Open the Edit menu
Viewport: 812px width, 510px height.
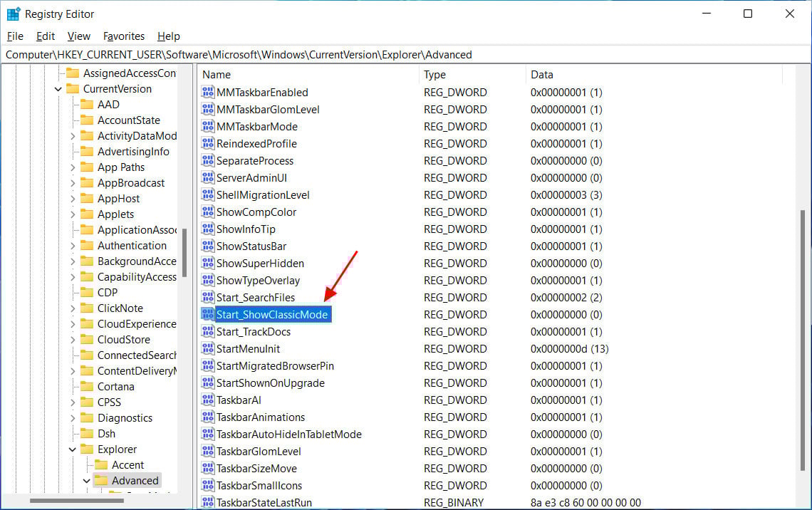click(46, 36)
